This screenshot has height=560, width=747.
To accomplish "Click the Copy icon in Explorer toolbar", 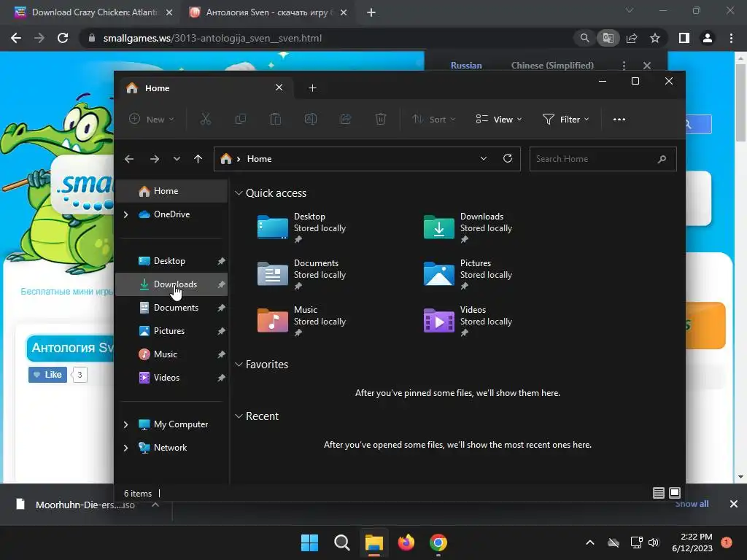I will (x=241, y=119).
